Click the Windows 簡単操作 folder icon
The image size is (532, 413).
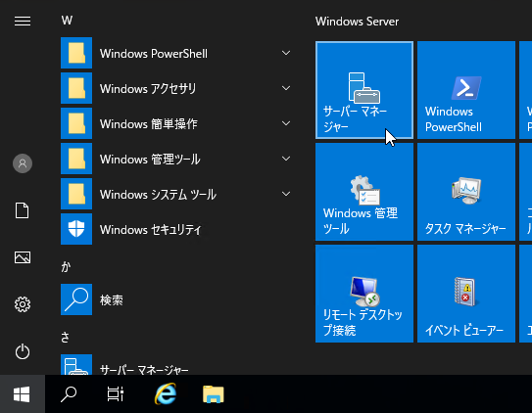tap(76, 123)
